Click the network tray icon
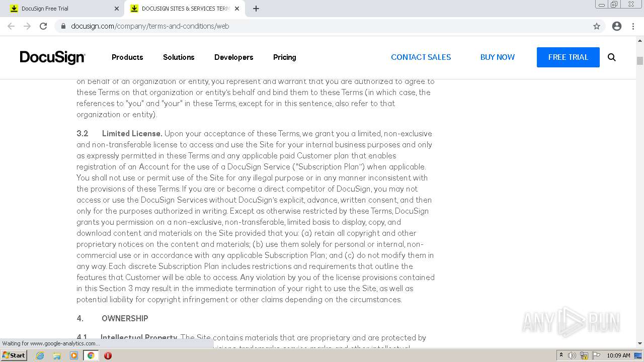The image size is (644, 362). [584, 355]
